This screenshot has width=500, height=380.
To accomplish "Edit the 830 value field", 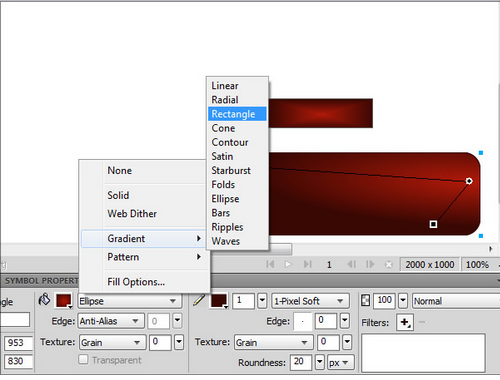I will pos(19,361).
